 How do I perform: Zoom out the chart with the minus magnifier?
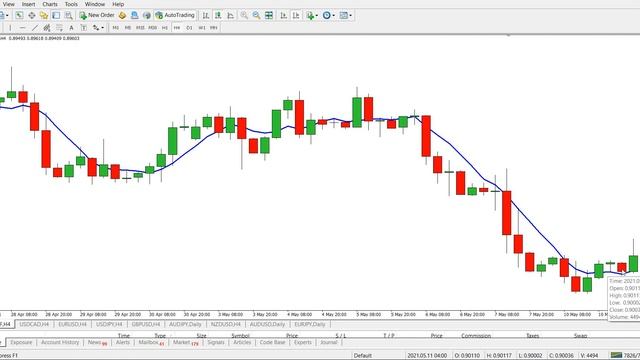(x=256, y=16)
